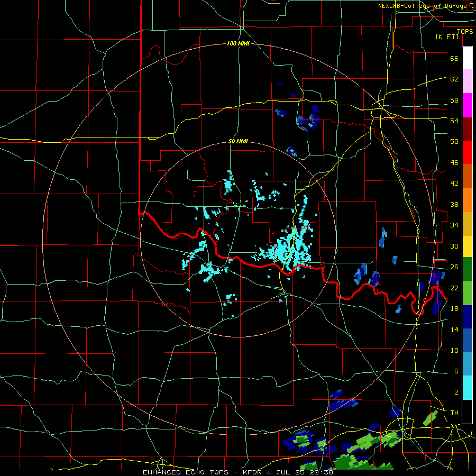Select the dark green legend swatch
This screenshot has width=476, height=476.
(x=467, y=269)
